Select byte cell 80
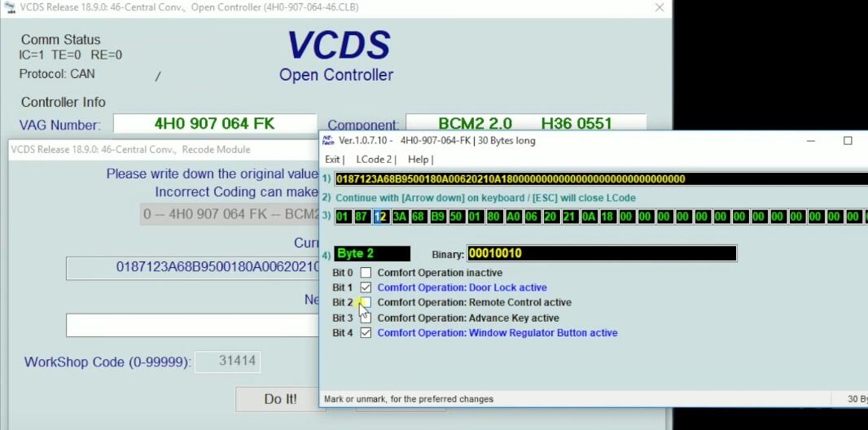Screen dimensions: 868x430 [x=493, y=217]
